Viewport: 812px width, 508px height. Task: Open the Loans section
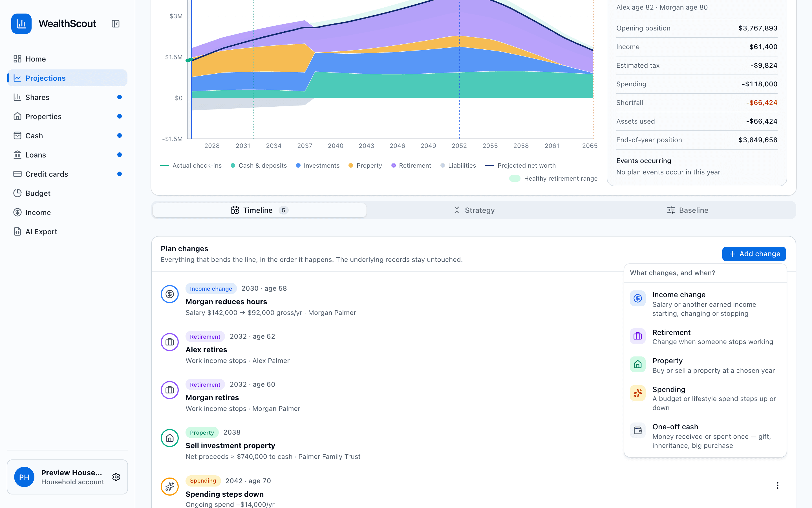67,155
